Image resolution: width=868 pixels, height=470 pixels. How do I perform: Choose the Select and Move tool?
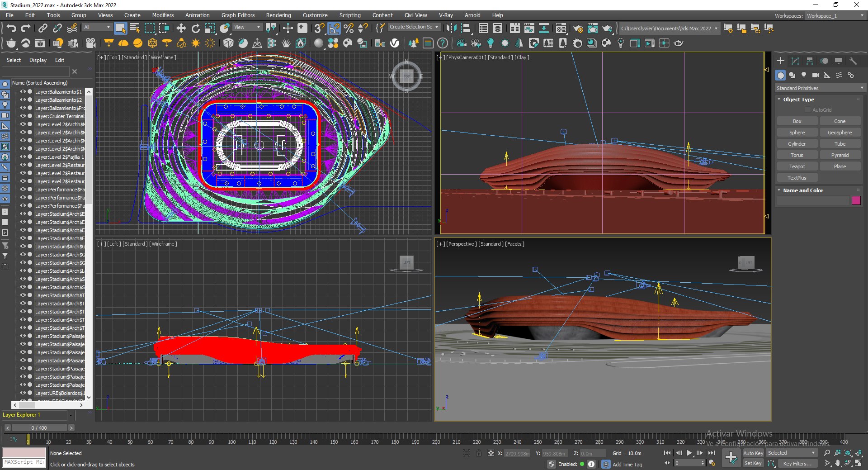(181, 28)
